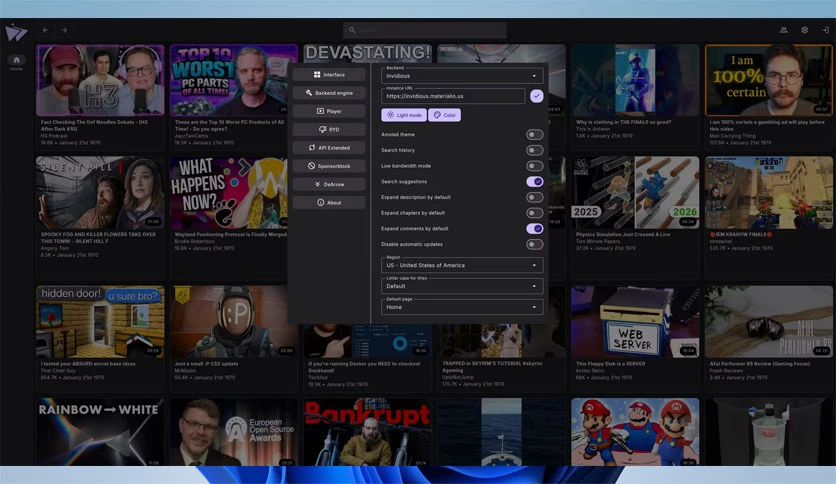The image size is (836, 484).
Task: Enable the Amoled theme toggle
Action: coord(534,134)
